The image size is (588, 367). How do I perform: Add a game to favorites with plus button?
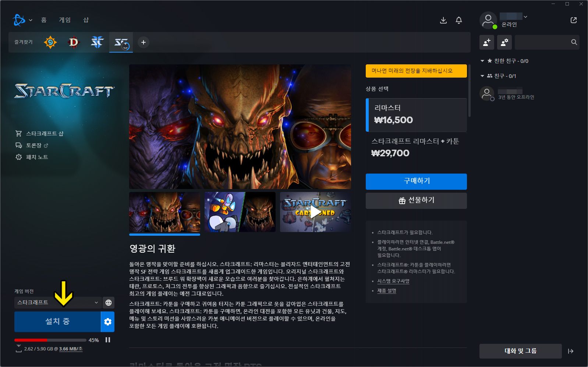point(144,42)
